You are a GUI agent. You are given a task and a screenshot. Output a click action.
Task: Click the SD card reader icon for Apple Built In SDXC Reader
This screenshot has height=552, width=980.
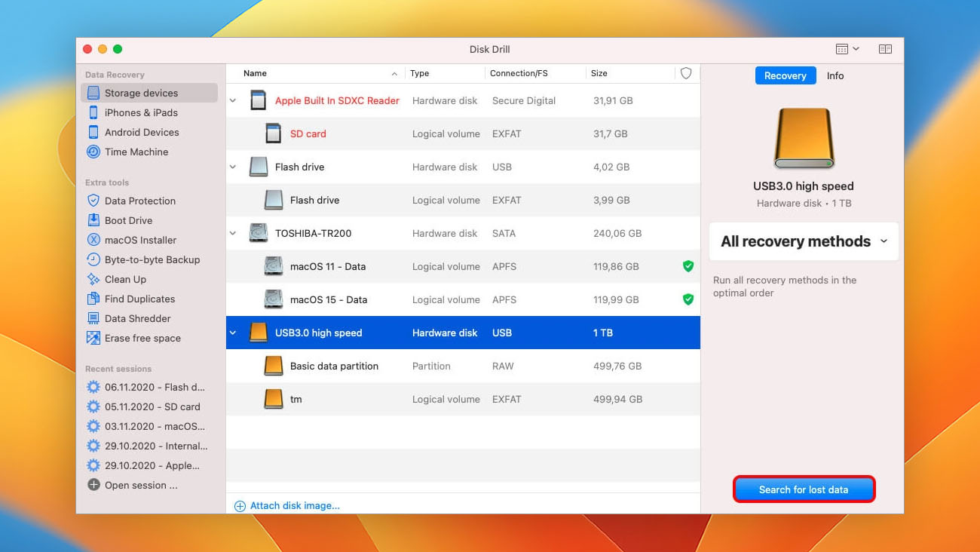[x=259, y=100]
